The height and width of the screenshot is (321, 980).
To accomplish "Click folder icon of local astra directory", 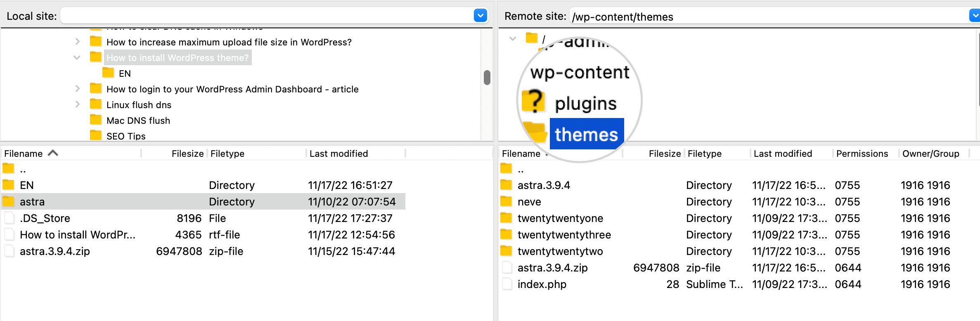I will [x=8, y=201].
